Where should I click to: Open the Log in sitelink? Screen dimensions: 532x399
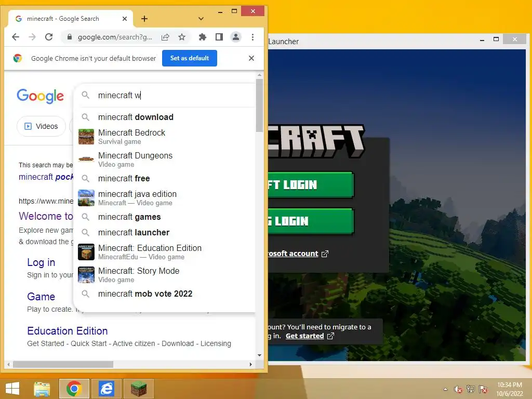tap(41, 262)
